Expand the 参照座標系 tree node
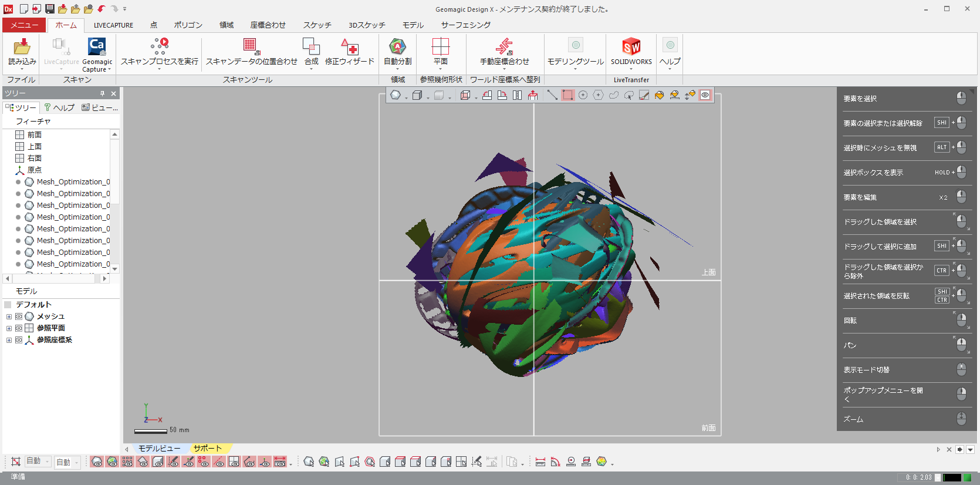980x485 pixels. pos(9,340)
